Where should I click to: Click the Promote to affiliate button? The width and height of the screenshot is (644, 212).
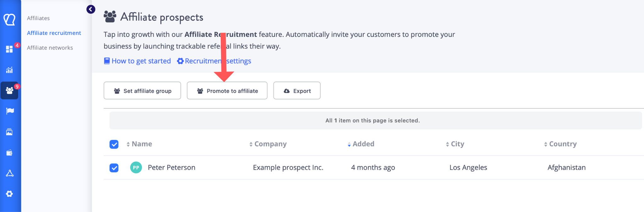tap(227, 91)
